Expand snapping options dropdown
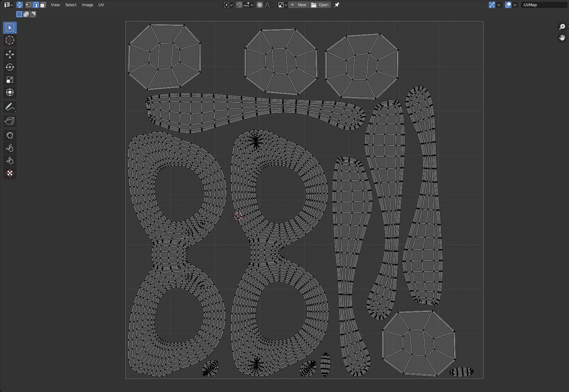Image resolution: width=569 pixels, height=392 pixels. point(249,5)
